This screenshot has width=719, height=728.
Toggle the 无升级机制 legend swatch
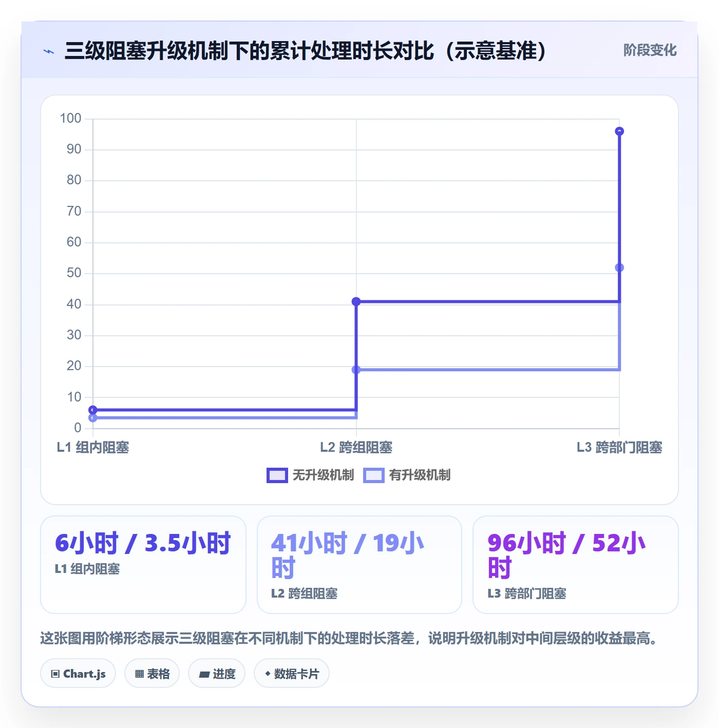click(x=277, y=475)
